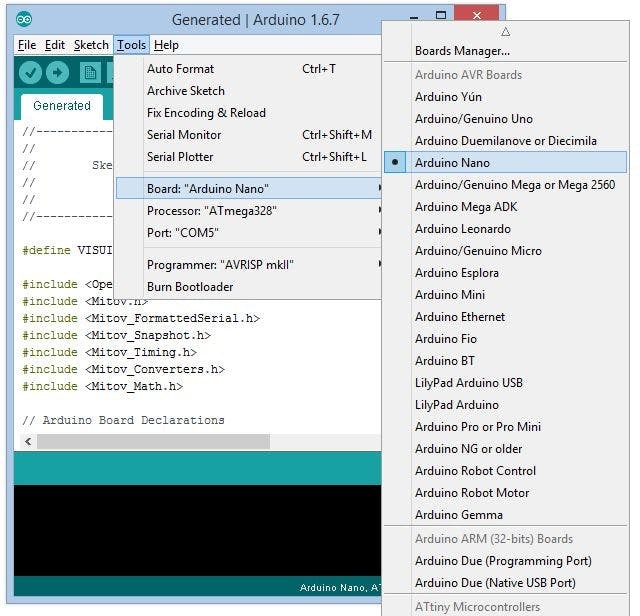Select Arduino Nano radio option
The width and height of the screenshot is (640, 616).
452,163
